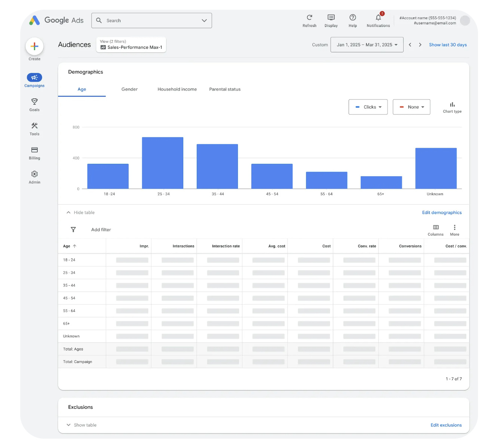Refresh the page data
Image resolution: width=499 pixels, height=448 pixels.
[309, 18]
